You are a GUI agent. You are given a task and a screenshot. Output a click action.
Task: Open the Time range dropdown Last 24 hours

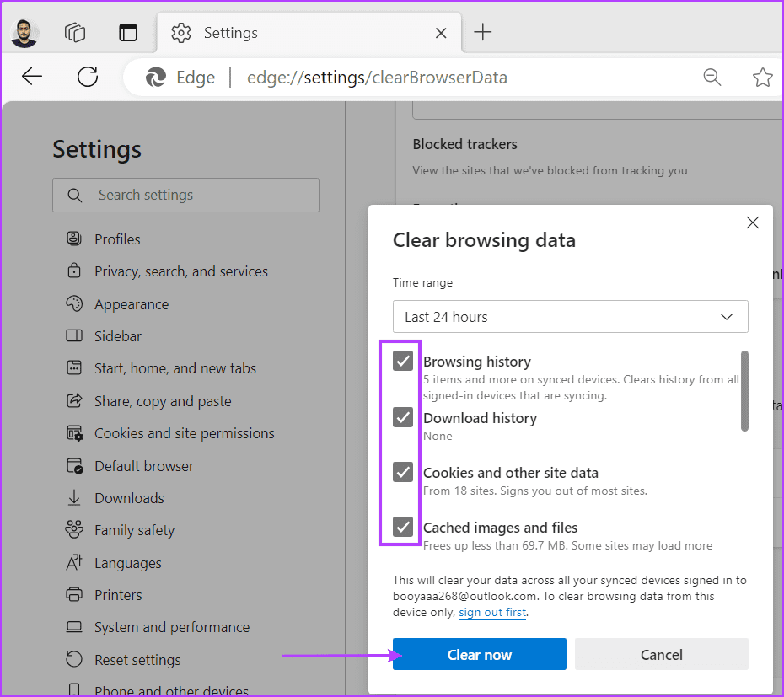click(x=571, y=317)
